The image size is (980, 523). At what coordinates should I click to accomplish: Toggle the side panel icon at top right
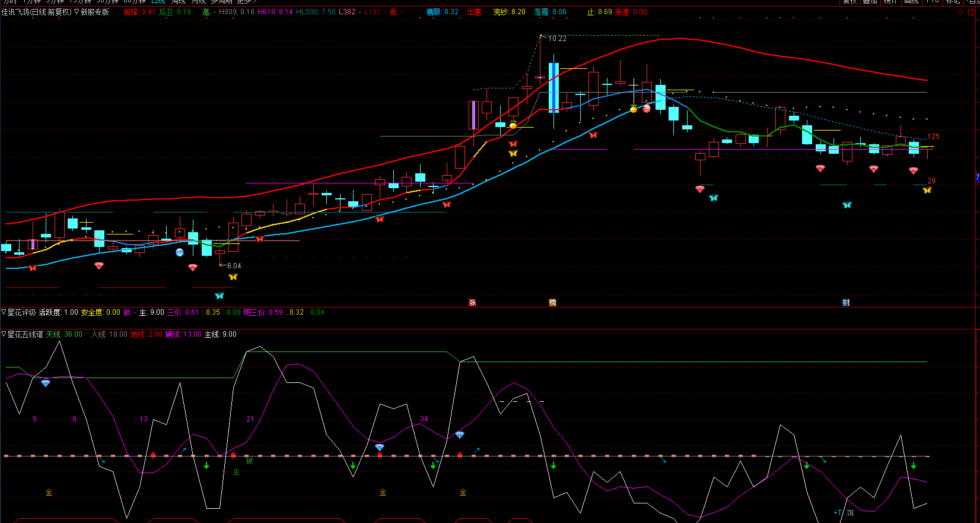pos(972,12)
